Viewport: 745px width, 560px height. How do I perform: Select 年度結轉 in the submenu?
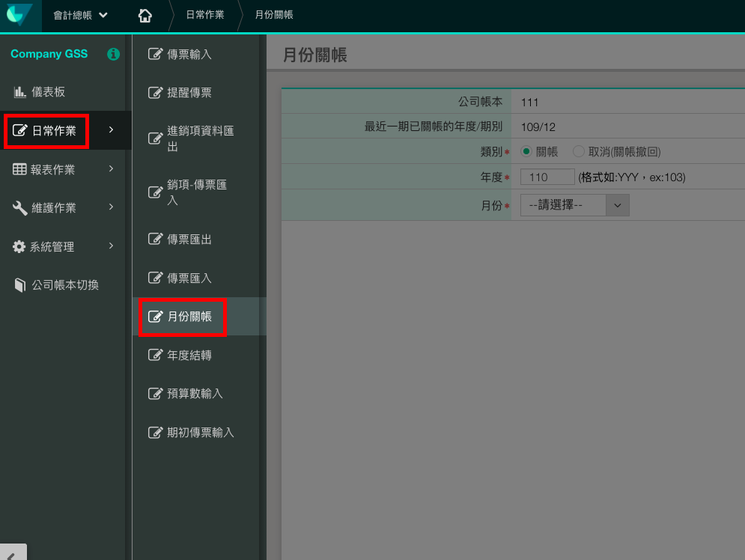[x=189, y=355]
